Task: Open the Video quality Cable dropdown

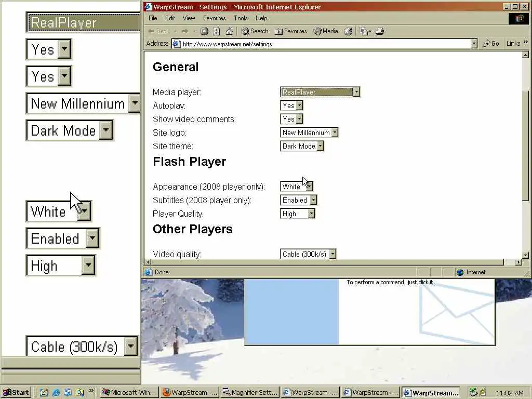Action: point(308,254)
